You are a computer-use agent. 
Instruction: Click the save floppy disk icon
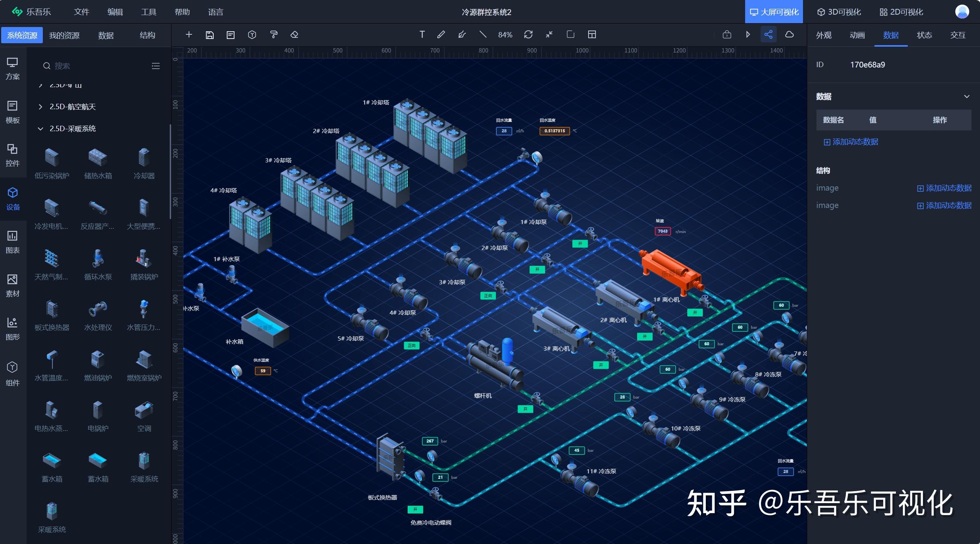point(209,35)
